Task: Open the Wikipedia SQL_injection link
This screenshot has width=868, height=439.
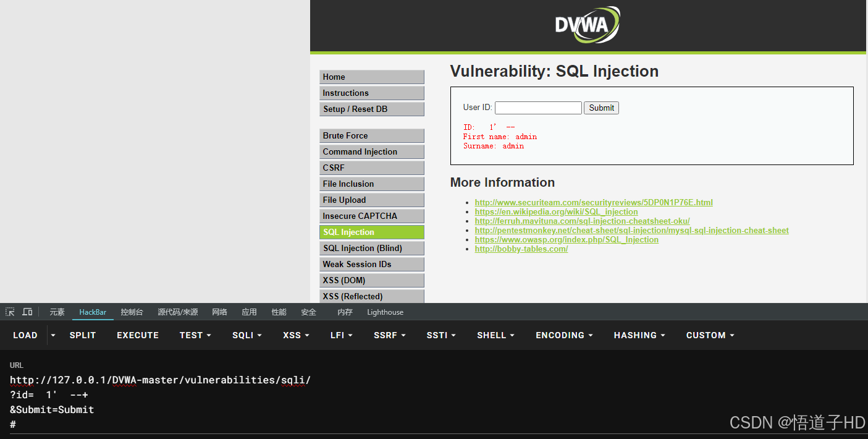Action: [x=556, y=211]
